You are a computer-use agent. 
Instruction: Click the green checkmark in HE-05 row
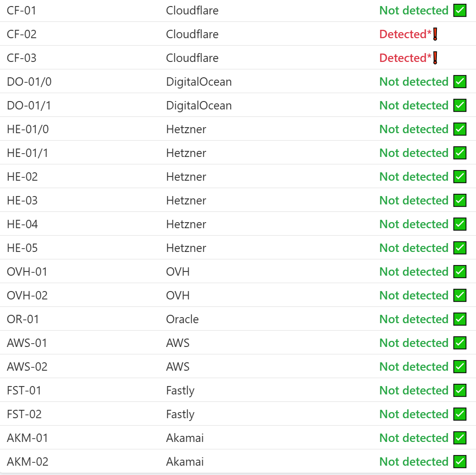[460, 248]
